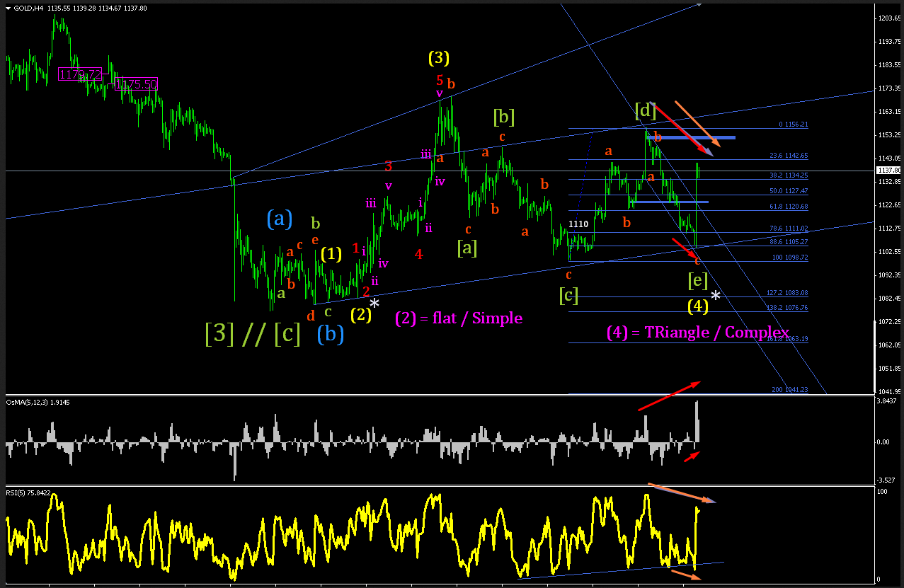Click Fibonacci level 127.2 1083.08
The image size is (904, 588).
pyautogui.click(x=787, y=292)
